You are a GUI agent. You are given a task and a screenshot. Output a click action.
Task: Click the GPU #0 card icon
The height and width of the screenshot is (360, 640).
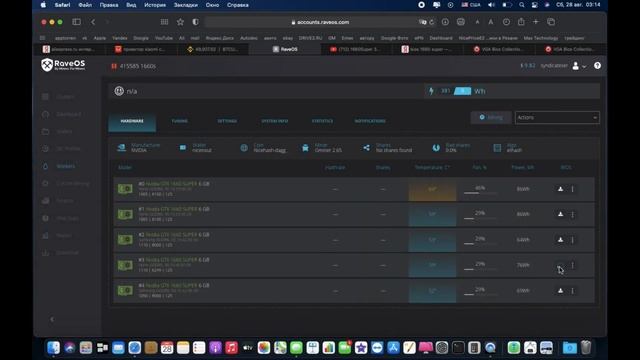(125, 189)
